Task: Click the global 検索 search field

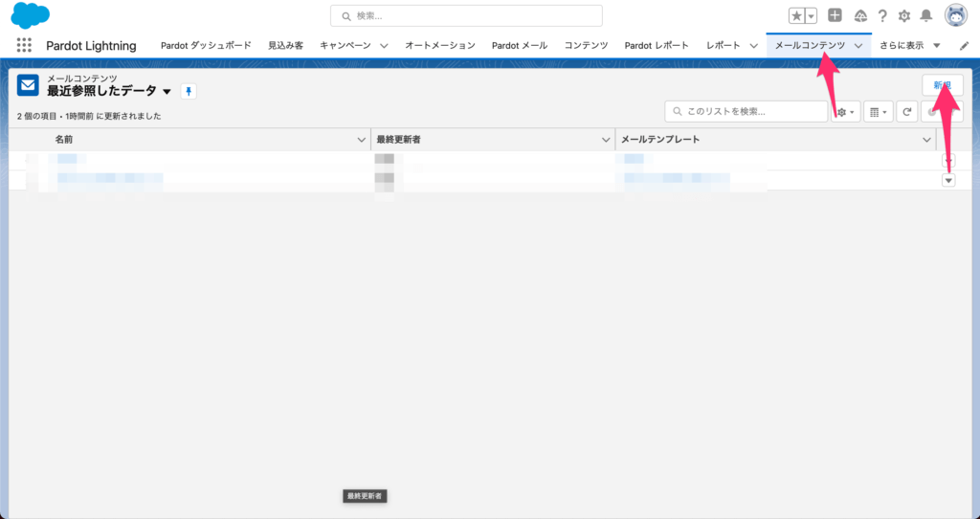Action: [x=466, y=15]
